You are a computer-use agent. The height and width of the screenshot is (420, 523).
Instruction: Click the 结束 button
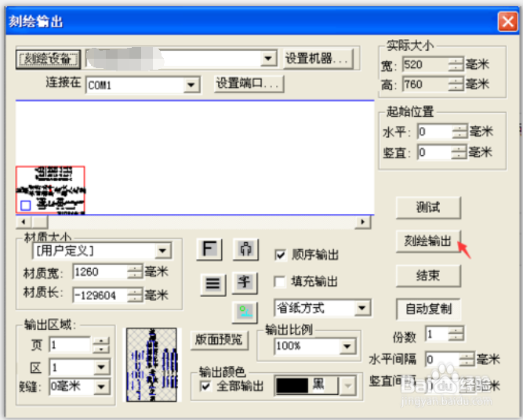[428, 276]
